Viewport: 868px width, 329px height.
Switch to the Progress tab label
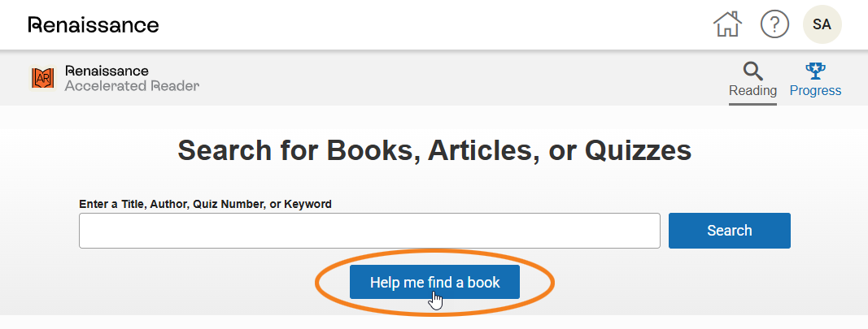click(x=815, y=91)
